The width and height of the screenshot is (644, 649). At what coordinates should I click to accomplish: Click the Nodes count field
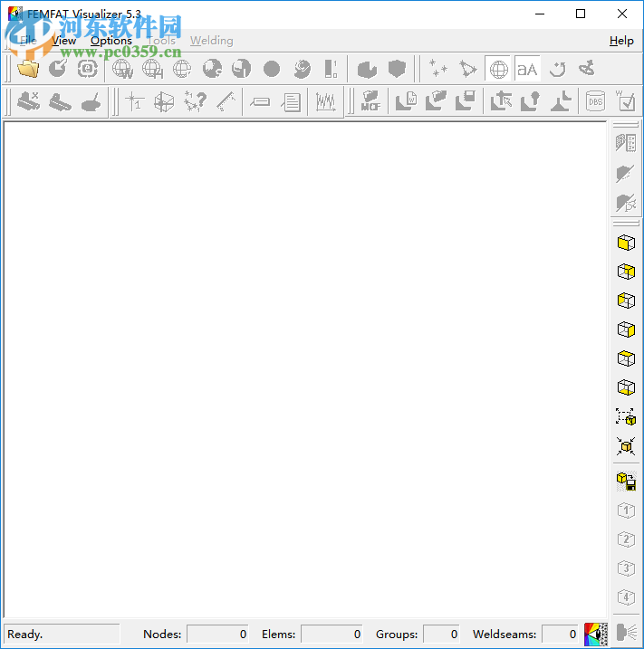[217, 635]
